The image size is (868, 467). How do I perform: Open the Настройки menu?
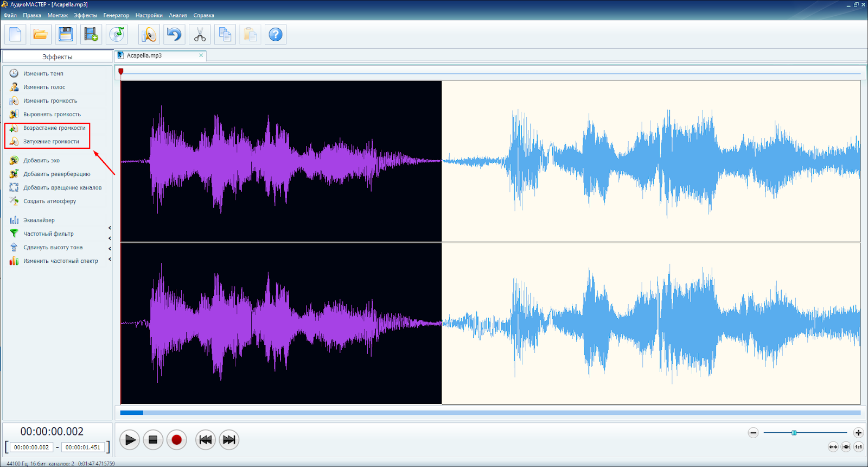point(149,15)
